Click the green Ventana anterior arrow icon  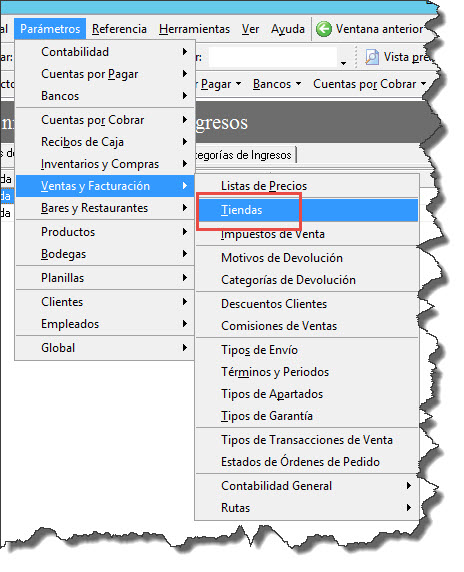pos(324,29)
